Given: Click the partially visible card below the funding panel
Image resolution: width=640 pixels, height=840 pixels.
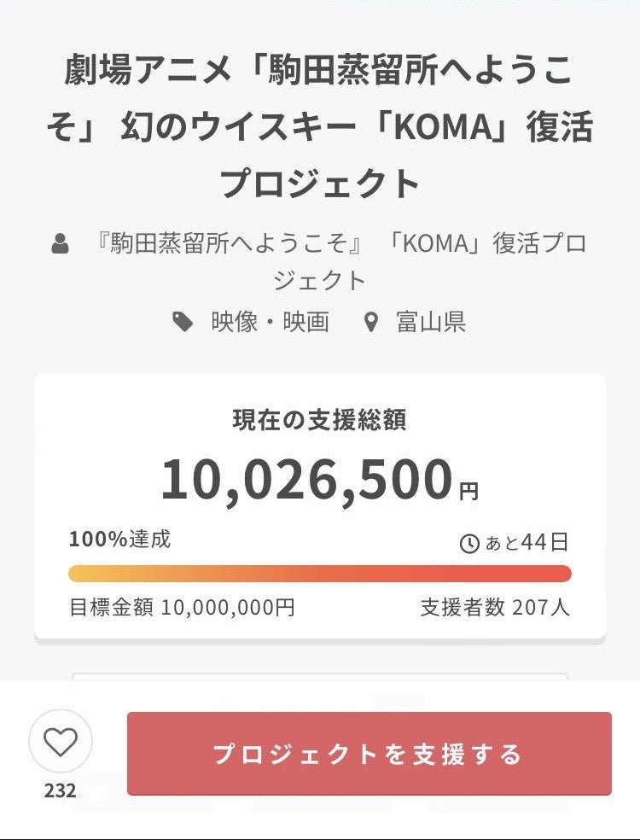Looking at the screenshot, I should click(x=320, y=677).
